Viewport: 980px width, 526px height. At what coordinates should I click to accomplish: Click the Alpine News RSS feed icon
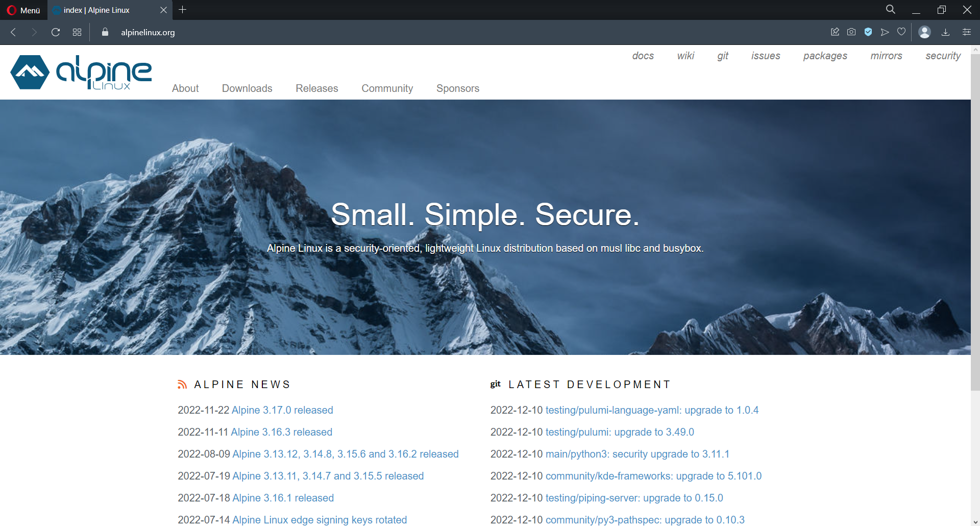pos(182,385)
